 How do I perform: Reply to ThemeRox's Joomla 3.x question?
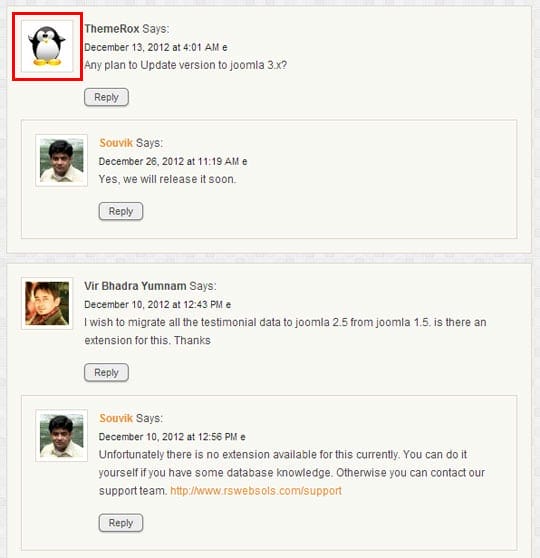106,97
